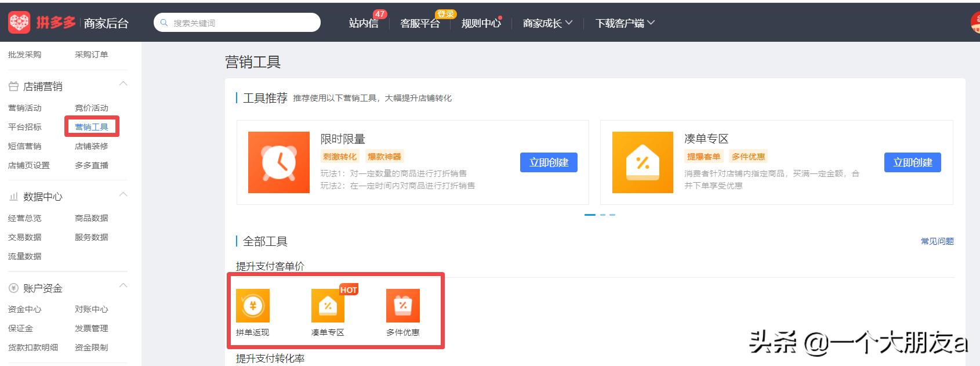Click the 店铺营销 store section icon
Image resolution: width=980 pixels, height=366 pixels.
point(13,86)
